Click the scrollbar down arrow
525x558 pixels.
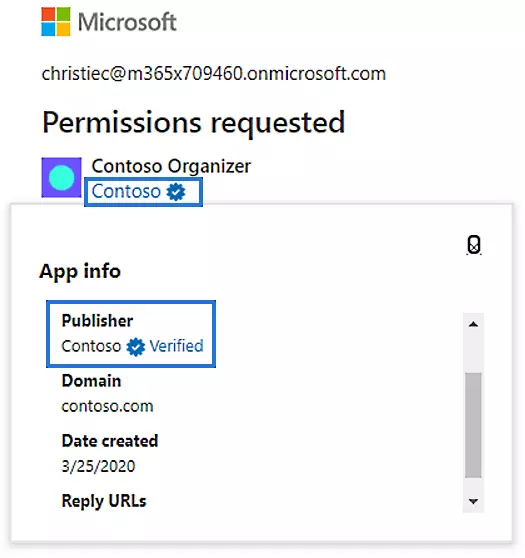(473, 501)
